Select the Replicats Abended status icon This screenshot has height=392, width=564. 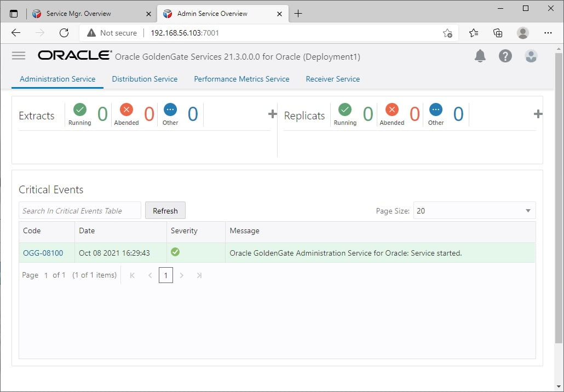[x=392, y=109]
